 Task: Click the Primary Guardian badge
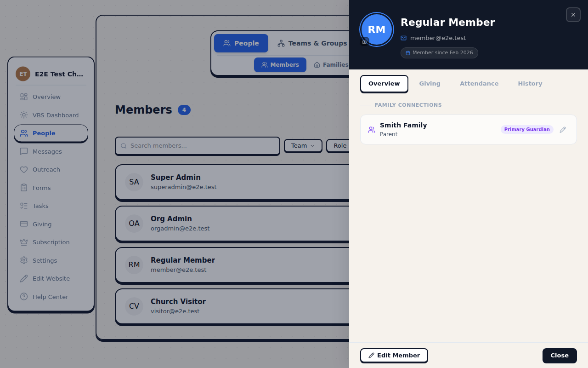click(x=527, y=129)
